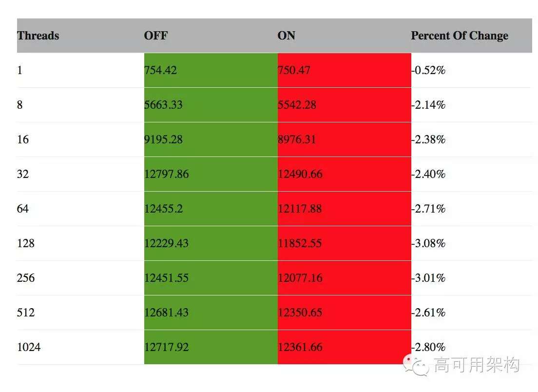Select the green cell showing 754.42
Screen dimensions: 538x392
pyautogui.click(x=211, y=70)
